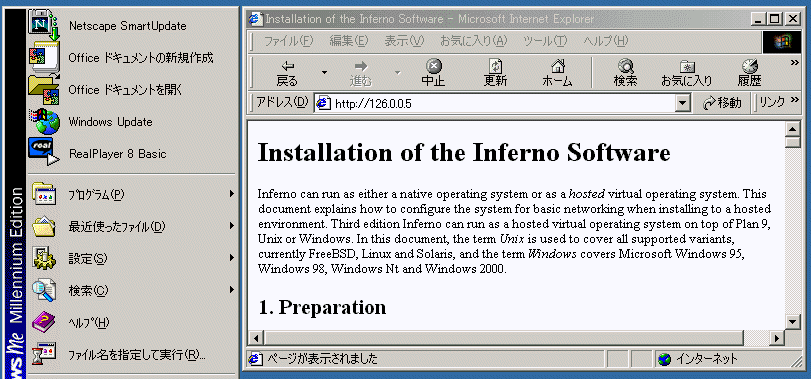The height and width of the screenshot is (379, 811).
Task: Click the IE page icon in the address bar
Action: point(323,103)
